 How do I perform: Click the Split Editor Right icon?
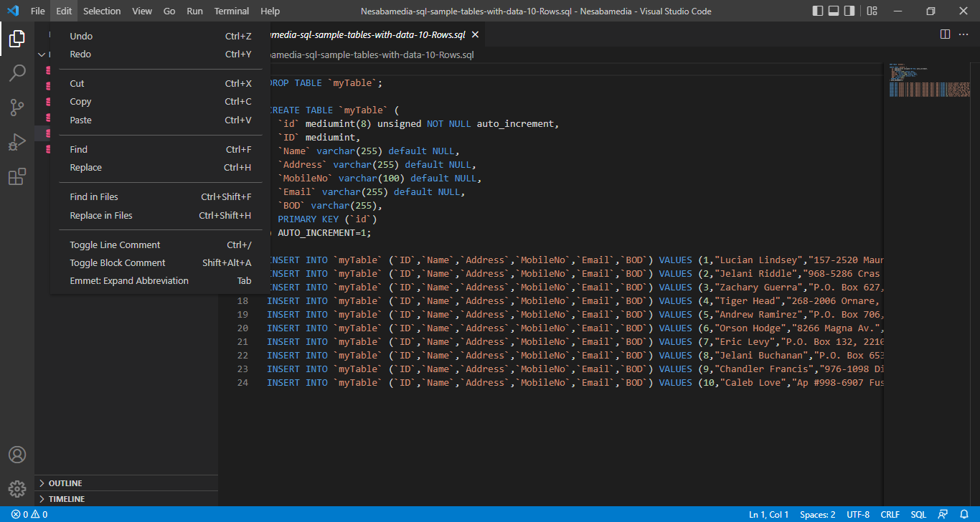coord(945,34)
